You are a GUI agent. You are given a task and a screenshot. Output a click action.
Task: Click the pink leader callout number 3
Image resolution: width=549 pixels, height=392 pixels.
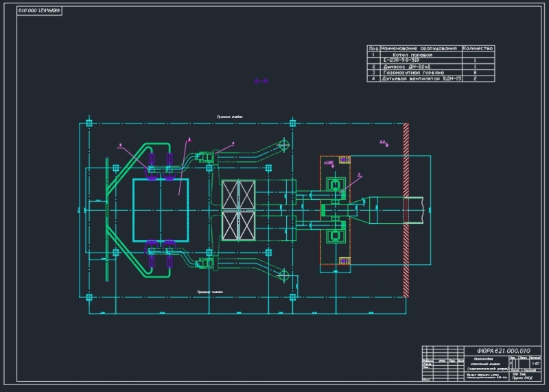[x=120, y=145]
